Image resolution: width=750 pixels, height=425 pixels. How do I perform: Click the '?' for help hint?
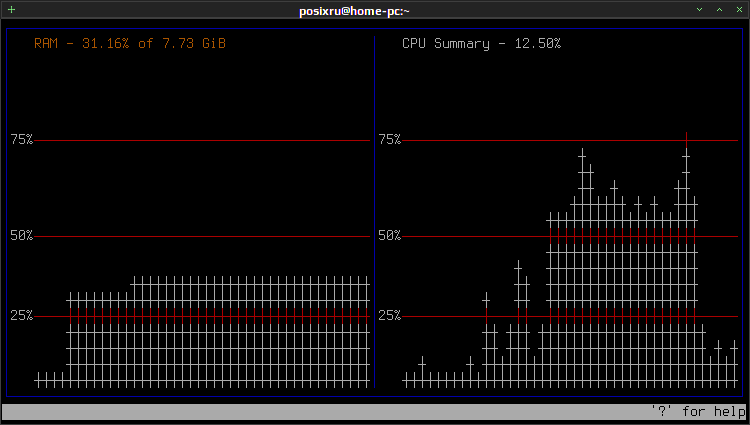click(698, 411)
